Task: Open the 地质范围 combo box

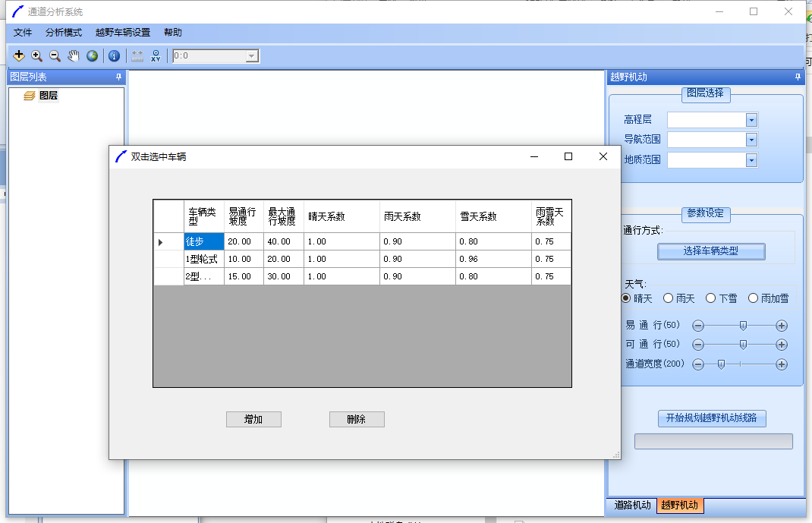Action: coord(751,160)
